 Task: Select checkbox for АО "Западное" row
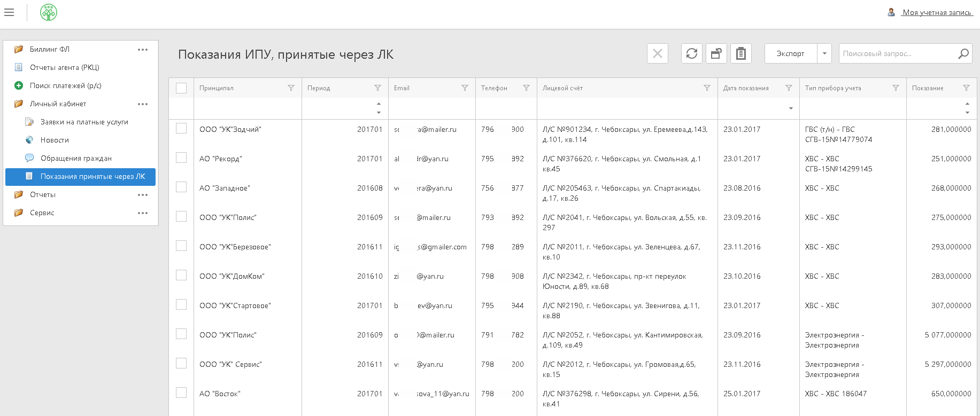181,187
